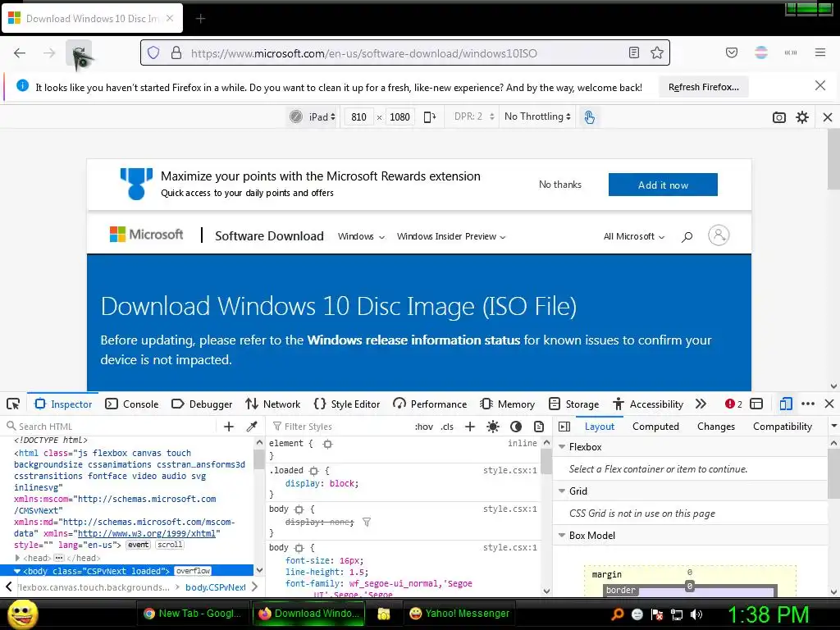
Task: Open the Computed sidebar tab
Action: [655, 427]
